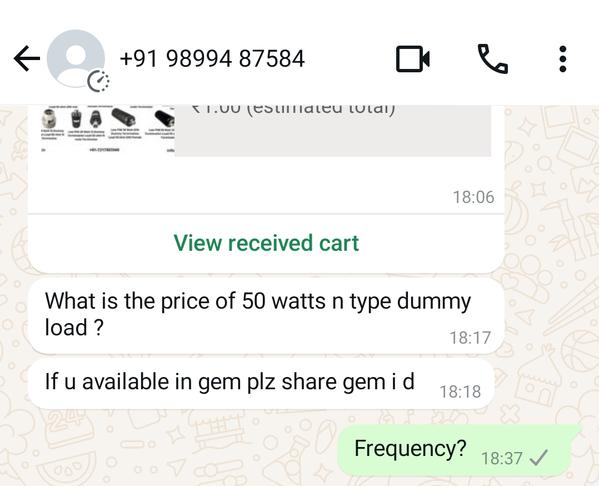Tap the 18:06 cart message timestamp
This screenshot has width=599, height=486.
473,197
